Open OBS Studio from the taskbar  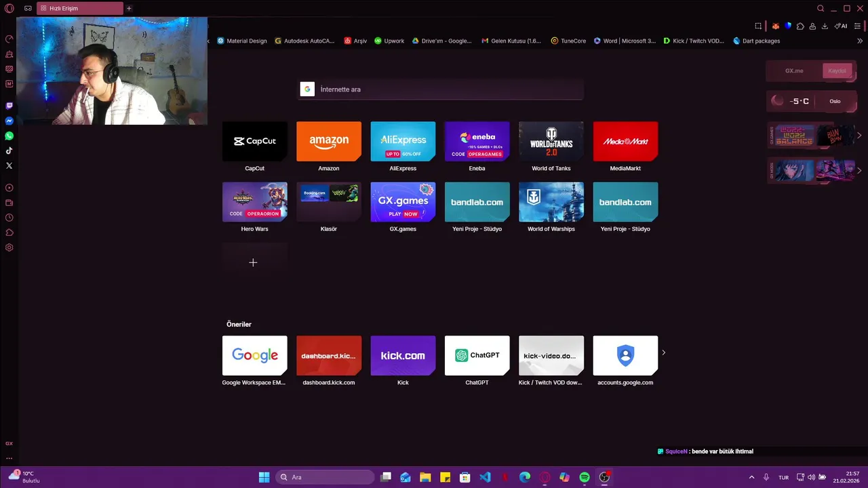(x=604, y=477)
